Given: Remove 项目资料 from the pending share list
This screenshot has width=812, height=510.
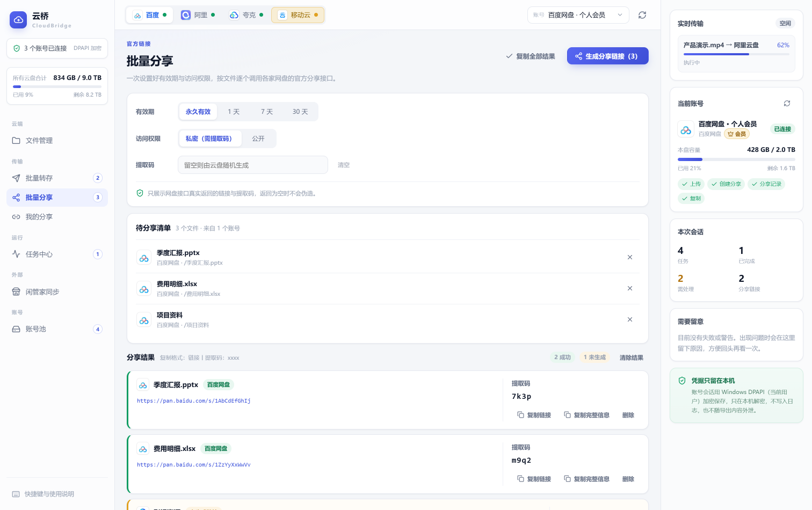Looking at the screenshot, I should click(630, 319).
